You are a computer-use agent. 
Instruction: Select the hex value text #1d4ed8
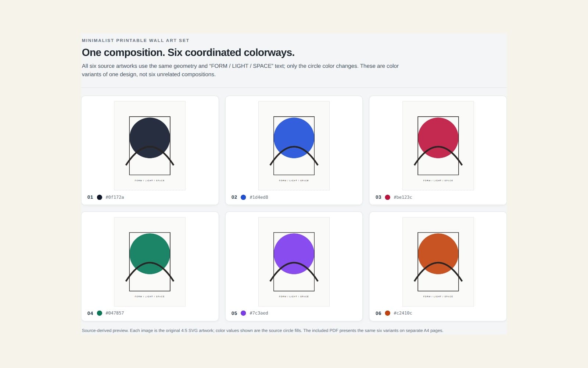tap(259, 197)
